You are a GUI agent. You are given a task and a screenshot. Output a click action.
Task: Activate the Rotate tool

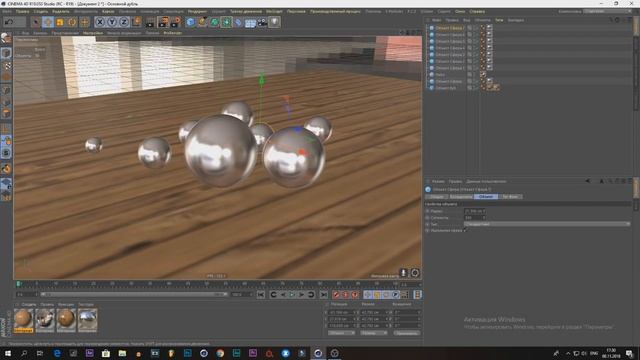click(72, 22)
